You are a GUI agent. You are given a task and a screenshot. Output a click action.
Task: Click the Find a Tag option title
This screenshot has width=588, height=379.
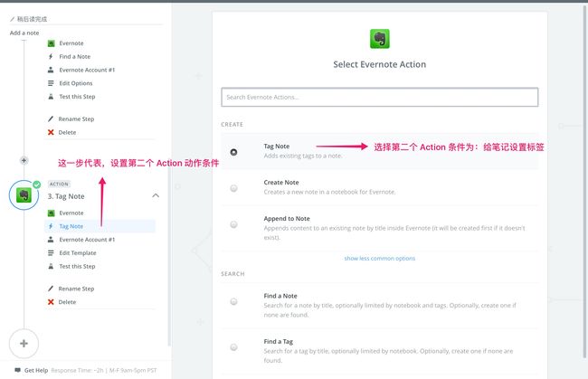click(x=279, y=342)
